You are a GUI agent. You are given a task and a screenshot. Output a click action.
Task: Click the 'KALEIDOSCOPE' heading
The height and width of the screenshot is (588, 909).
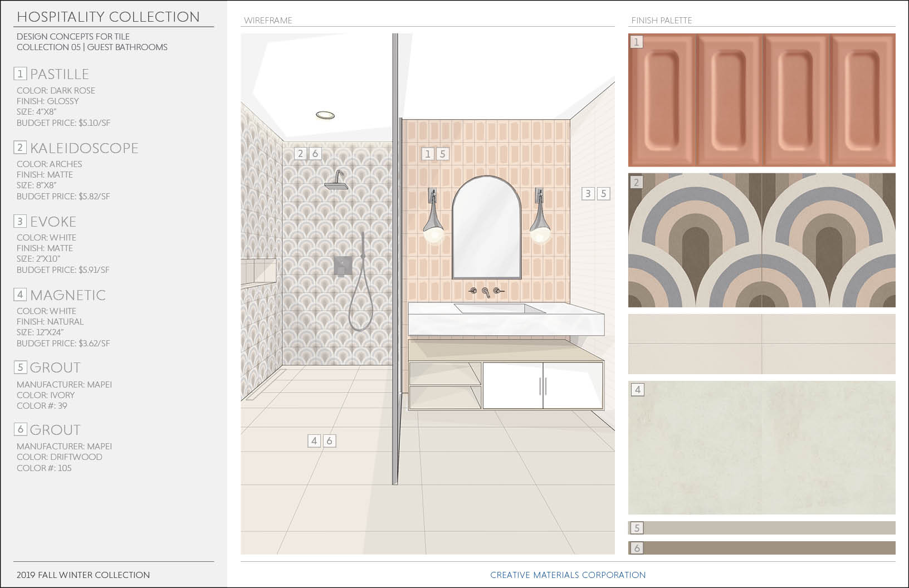coord(84,148)
